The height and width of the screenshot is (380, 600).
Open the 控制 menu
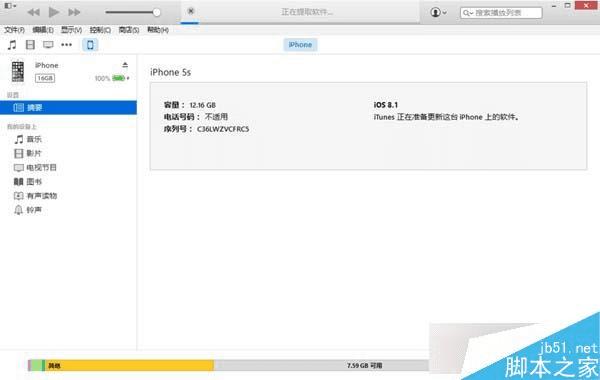100,30
